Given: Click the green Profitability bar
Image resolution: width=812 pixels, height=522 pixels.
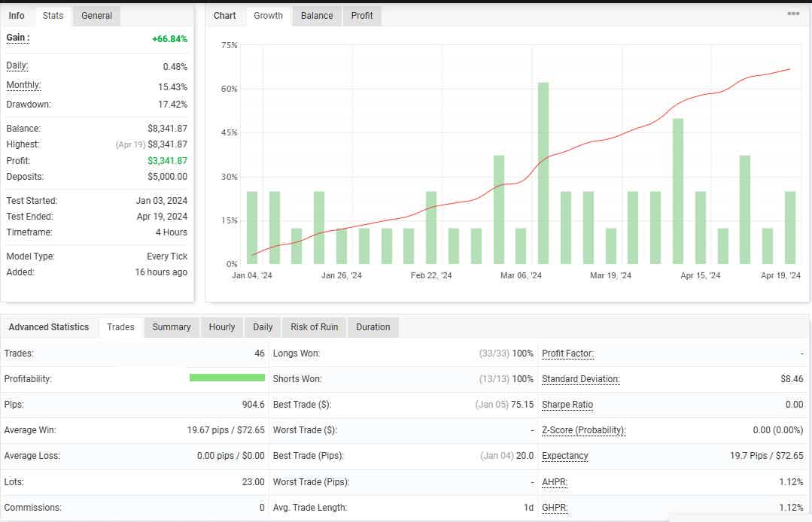Looking at the screenshot, I should point(227,378).
